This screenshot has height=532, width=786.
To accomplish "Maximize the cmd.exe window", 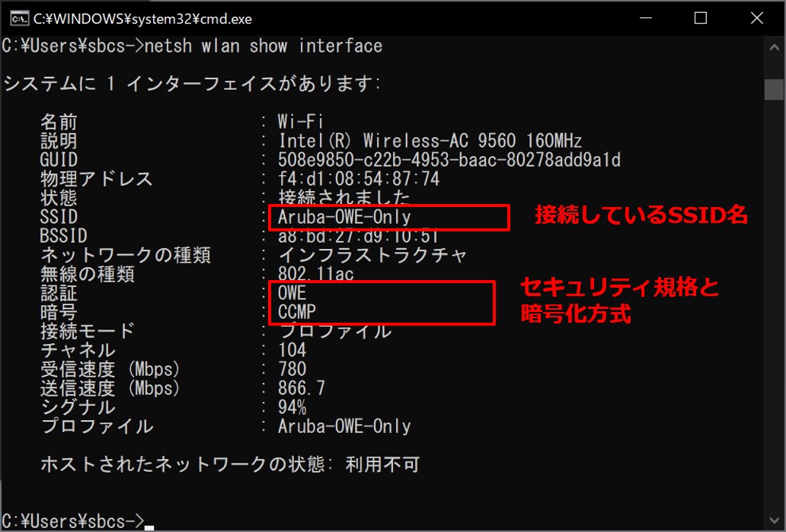I will click(x=701, y=18).
